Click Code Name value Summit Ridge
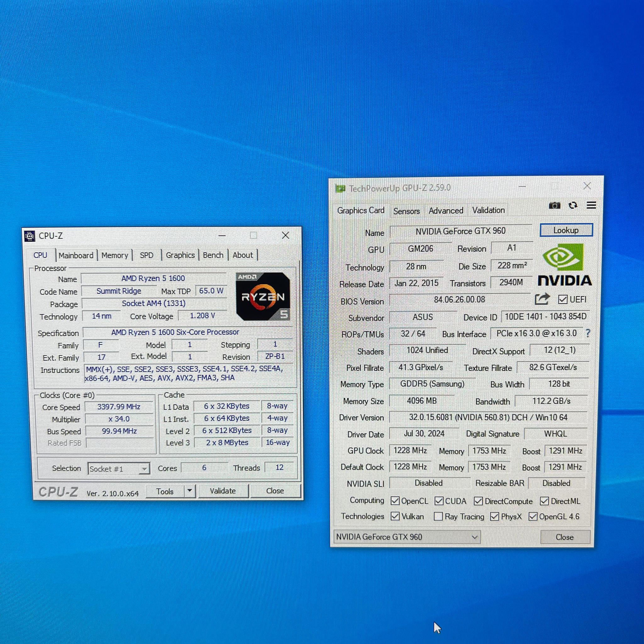This screenshot has width=644, height=644. click(119, 291)
